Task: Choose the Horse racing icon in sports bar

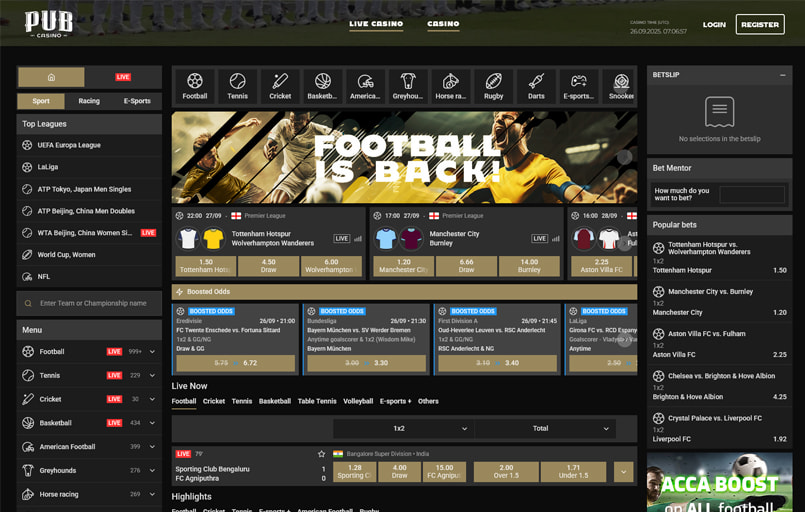Action: pyautogui.click(x=450, y=86)
